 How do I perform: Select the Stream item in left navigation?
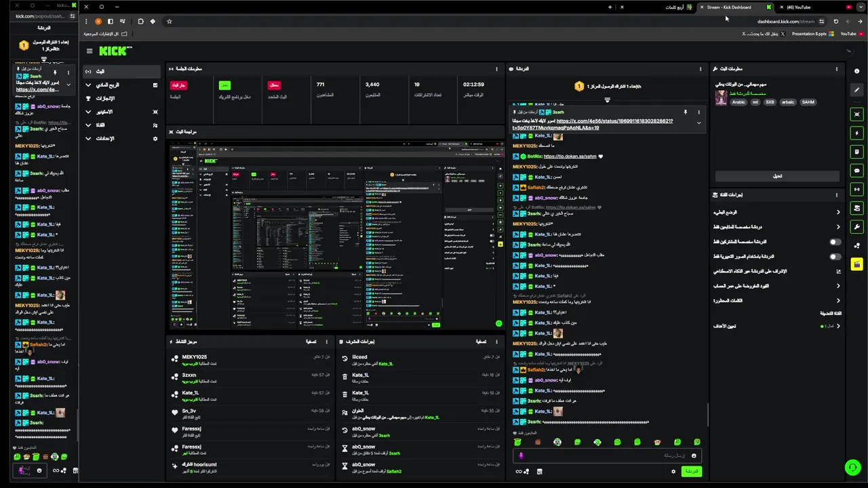point(121,71)
